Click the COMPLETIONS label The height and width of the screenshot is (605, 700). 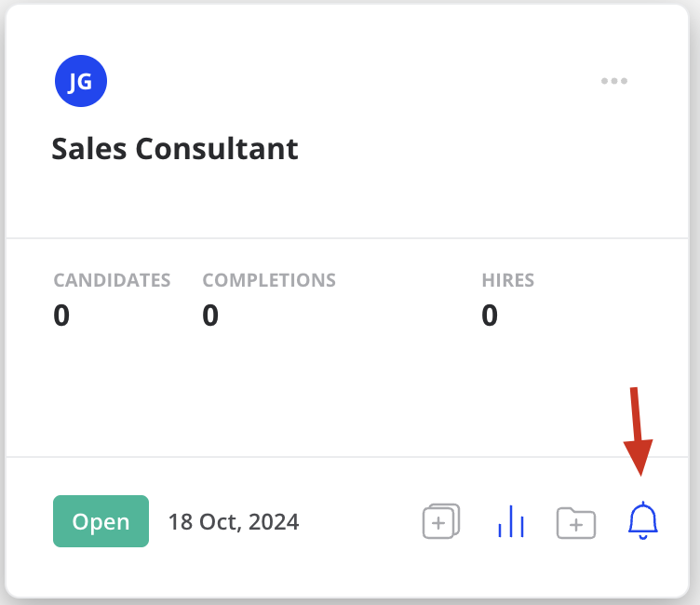pos(269,280)
